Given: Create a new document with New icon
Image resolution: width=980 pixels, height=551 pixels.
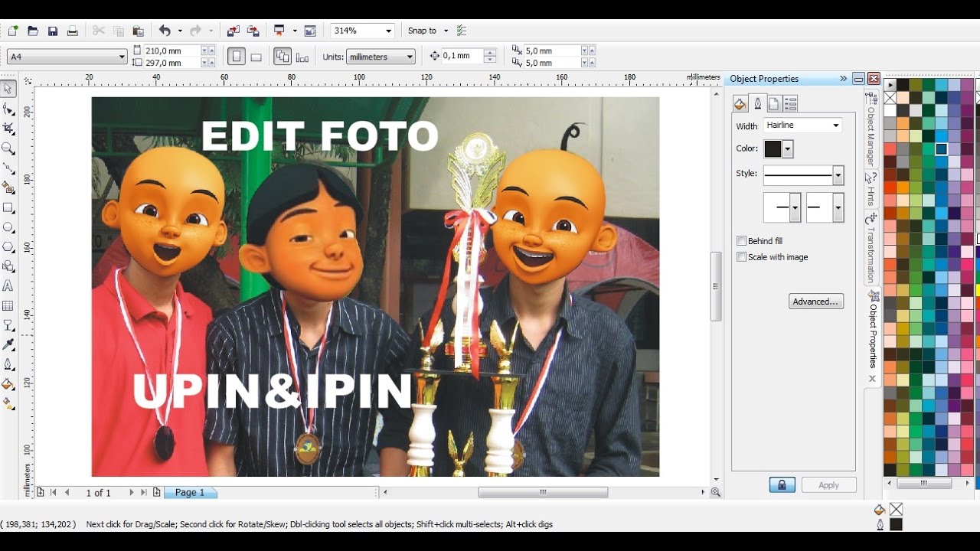Looking at the screenshot, I should pos(12,31).
